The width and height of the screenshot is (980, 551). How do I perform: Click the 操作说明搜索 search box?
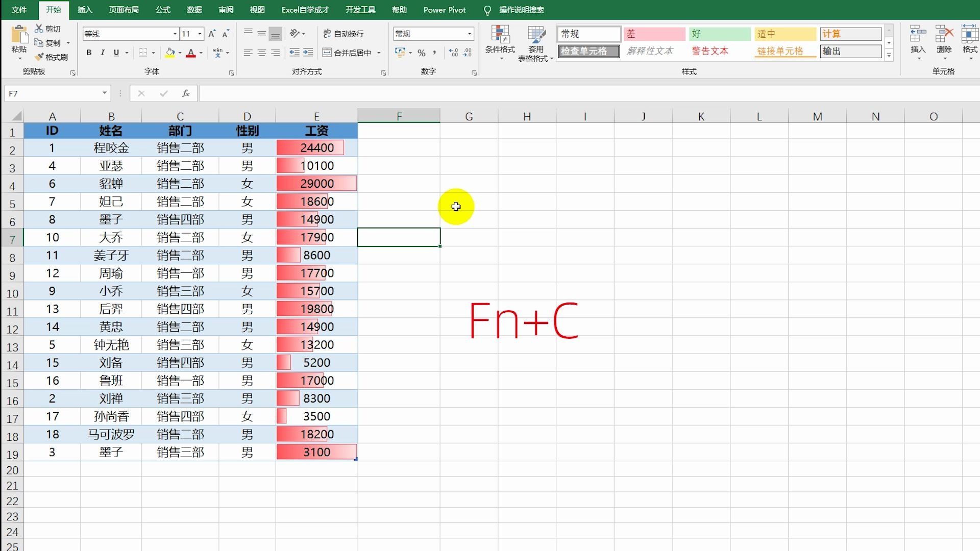pos(521,10)
